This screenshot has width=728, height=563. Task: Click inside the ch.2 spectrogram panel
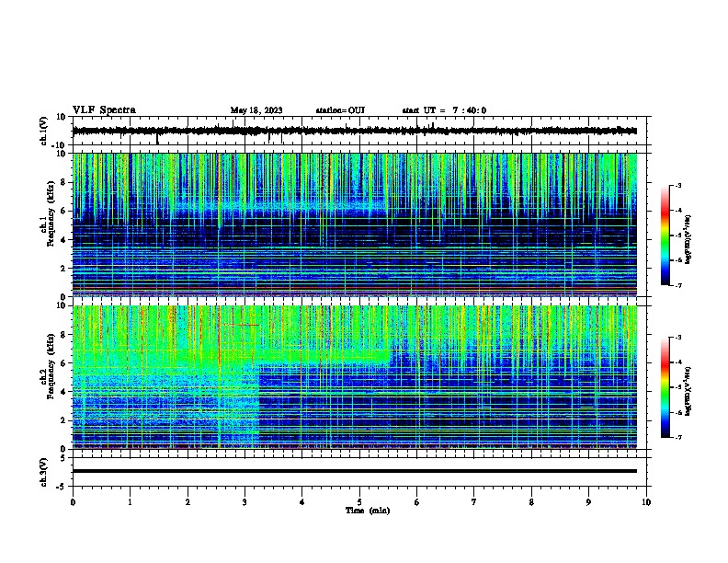pyautogui.click(x=355, y=377)
